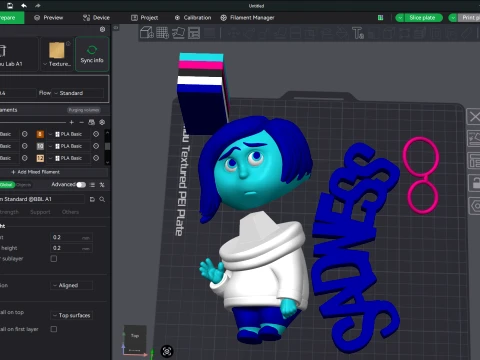Viewport: 480px width, 360px height.
Task: Click the green layout icon beside Slice plate
Action: [x=380, y=18]
